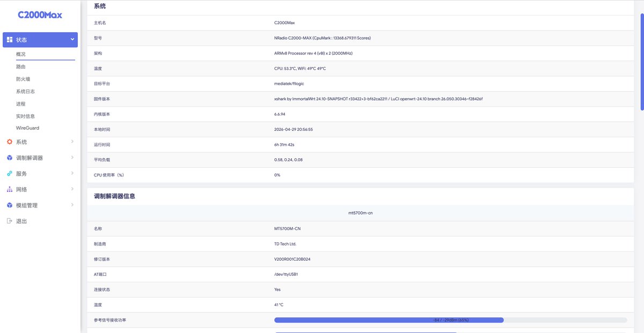Expand the 网络 menu arrow
The height and width of the screenshot is (333, 644).
72,189
